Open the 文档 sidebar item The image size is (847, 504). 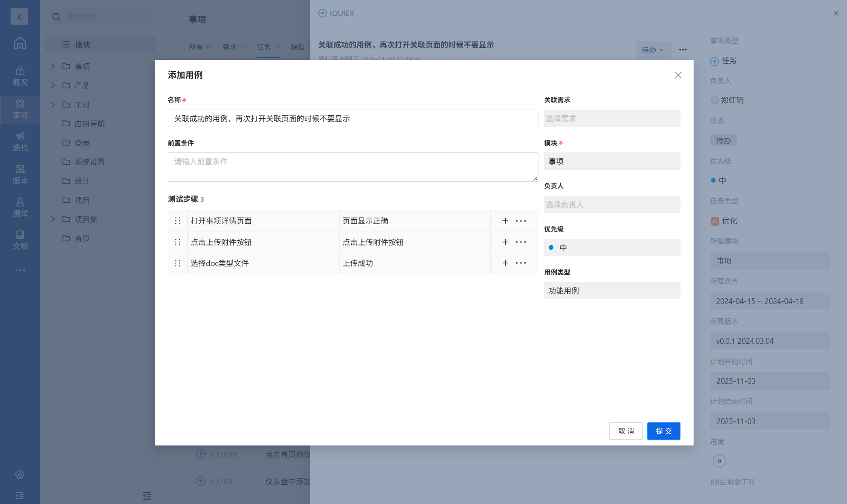coord(20,240)
